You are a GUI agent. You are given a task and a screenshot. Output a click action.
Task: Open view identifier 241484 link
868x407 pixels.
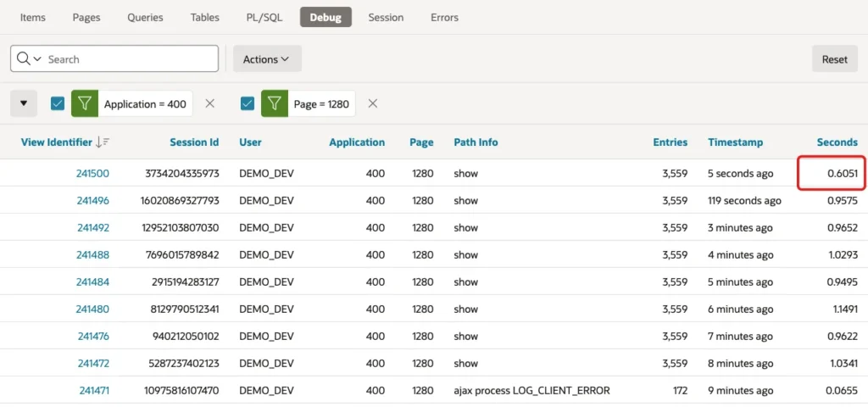tap(92, 282)
